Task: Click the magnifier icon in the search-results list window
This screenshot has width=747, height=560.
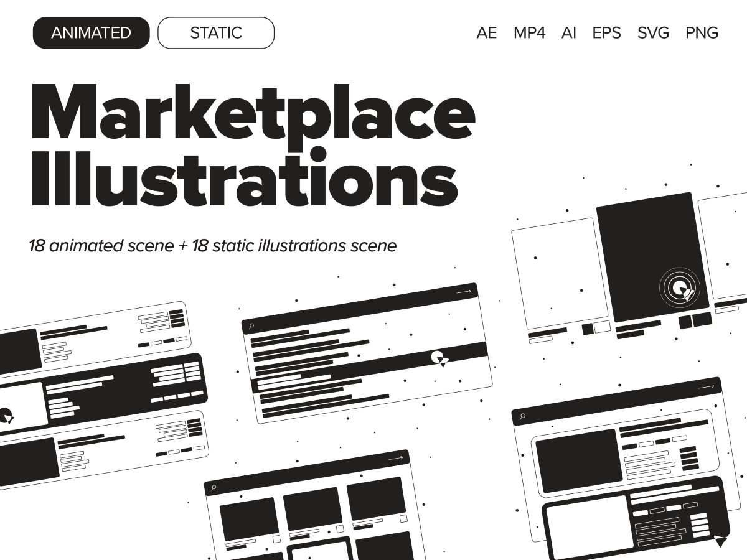Action: [x=251, y=325]
